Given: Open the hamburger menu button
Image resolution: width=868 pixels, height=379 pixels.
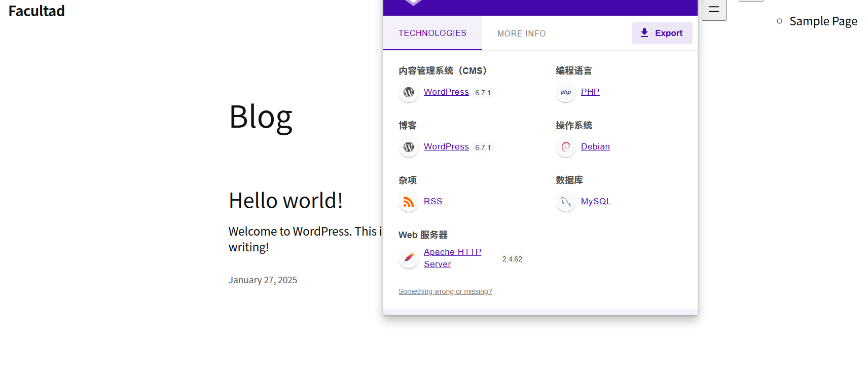Looking at the screenshot, I should 714,10.
